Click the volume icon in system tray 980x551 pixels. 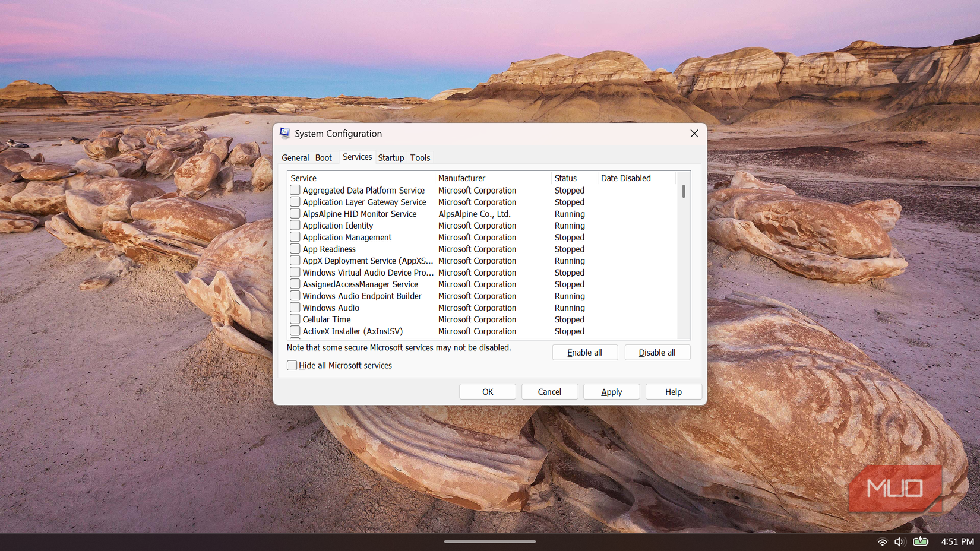point(899,541)
